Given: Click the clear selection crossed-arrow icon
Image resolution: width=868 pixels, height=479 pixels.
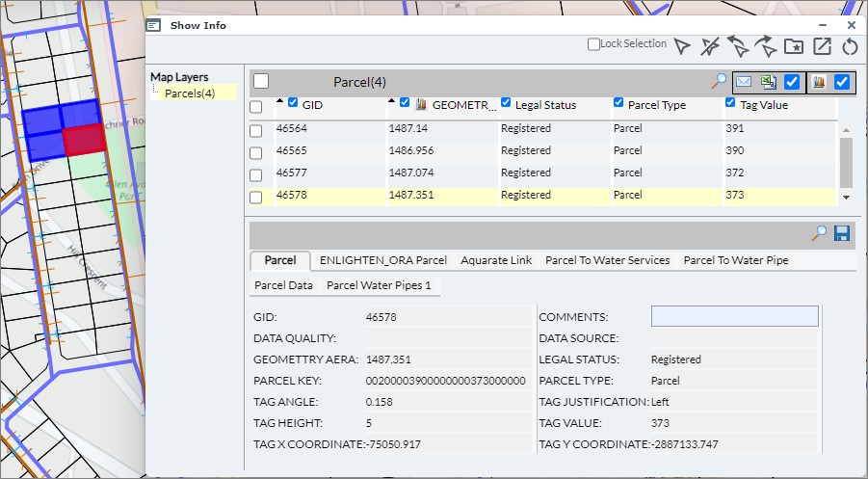Looking at the screenshot, I should point(711,45).
